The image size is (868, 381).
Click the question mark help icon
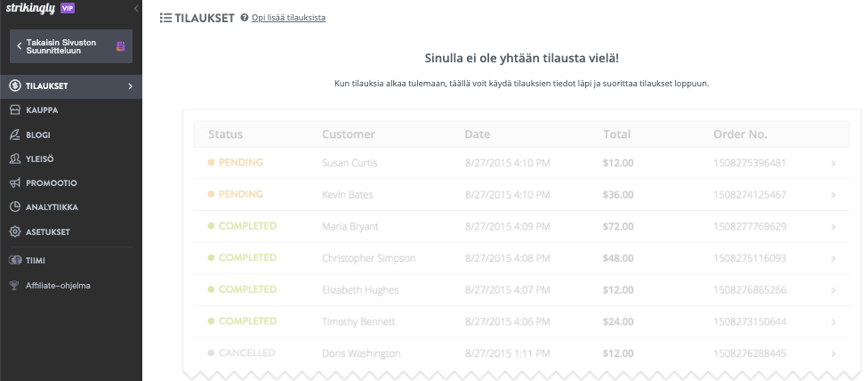(x=245, y=18)
